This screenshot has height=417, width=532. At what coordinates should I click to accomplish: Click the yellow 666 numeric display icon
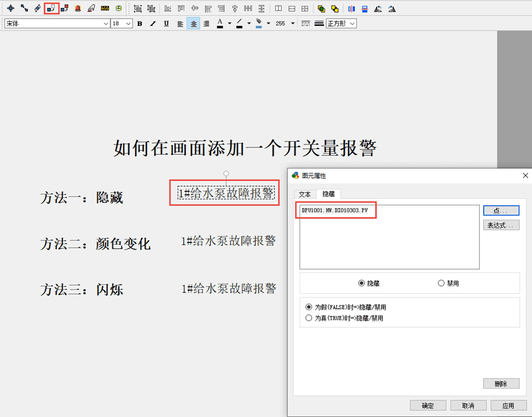105,9
